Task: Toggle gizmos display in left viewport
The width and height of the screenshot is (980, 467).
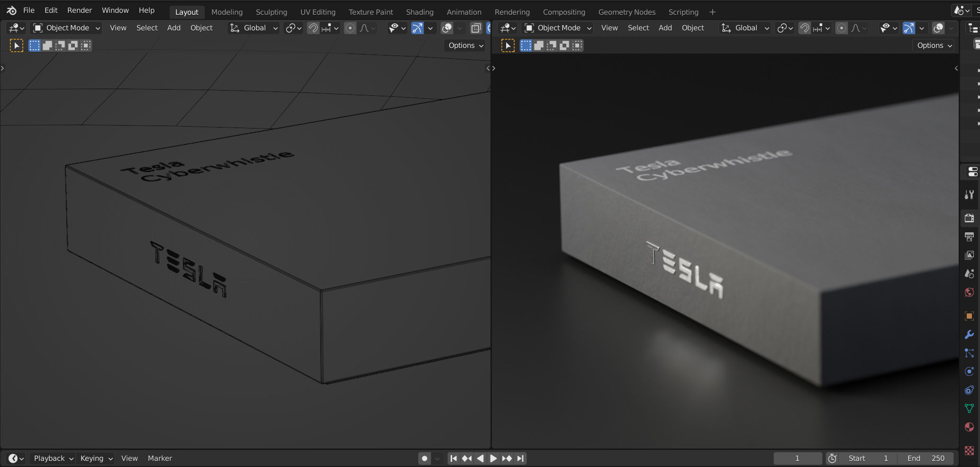Action: [x=417, y=28]
